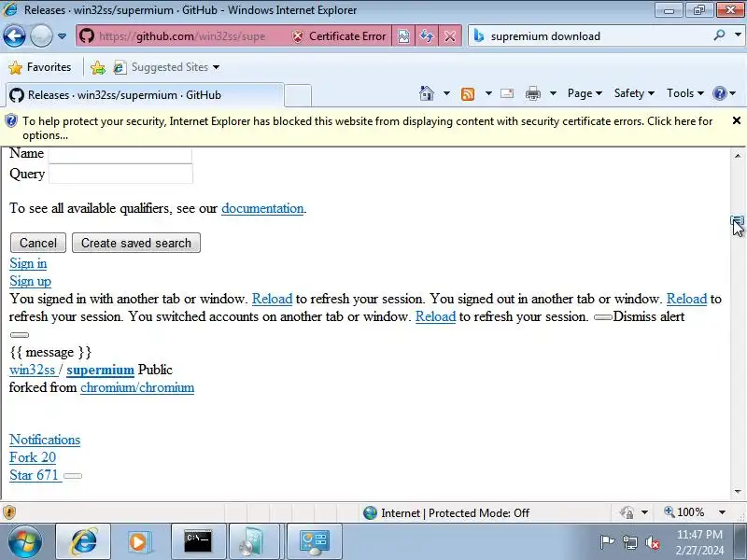Open the supermium repository link
Viewport: 747px width, 560px height.
100,370
